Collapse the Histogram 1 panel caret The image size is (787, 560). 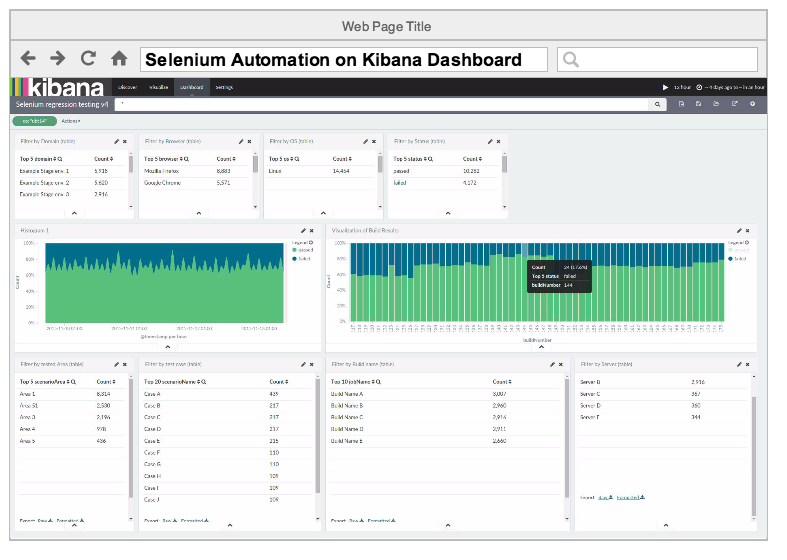[x=168, y=347]
